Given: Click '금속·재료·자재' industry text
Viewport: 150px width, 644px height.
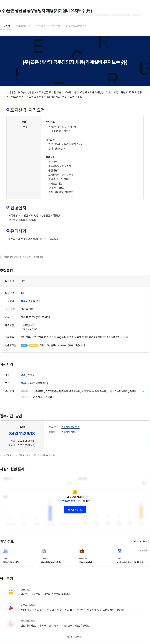Looking at the screenshot, I should (x=85, y=562).
